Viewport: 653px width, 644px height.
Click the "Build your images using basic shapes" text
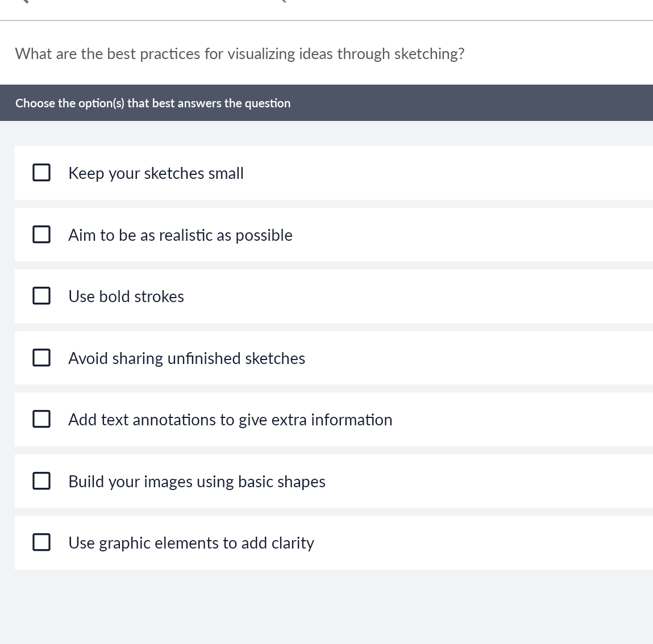click(x=197, y=482)
